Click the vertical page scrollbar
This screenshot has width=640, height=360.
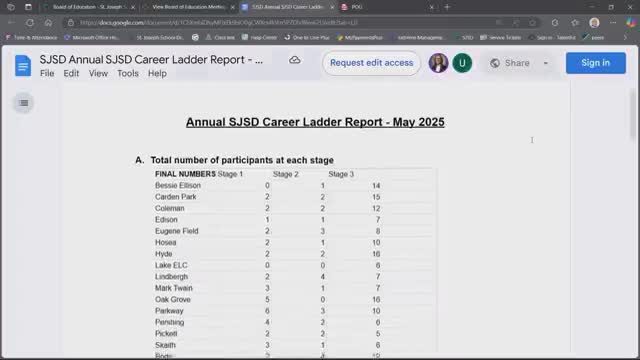633,115
